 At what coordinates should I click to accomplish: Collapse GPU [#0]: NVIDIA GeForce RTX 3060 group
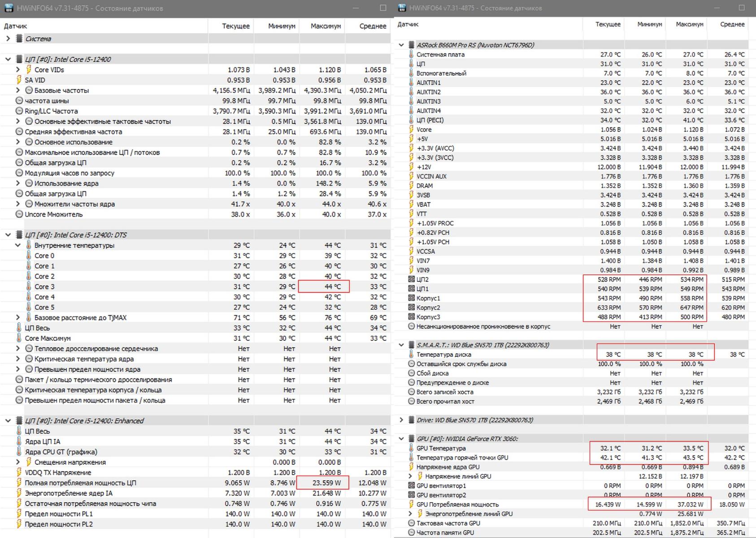click(401, 438)
